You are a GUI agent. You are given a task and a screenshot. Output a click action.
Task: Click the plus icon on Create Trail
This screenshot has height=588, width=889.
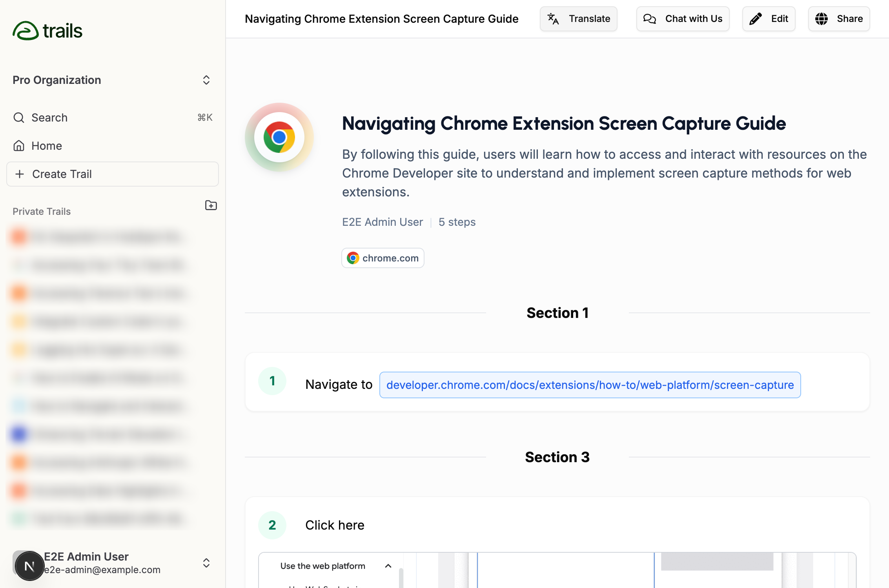[20, 174]
